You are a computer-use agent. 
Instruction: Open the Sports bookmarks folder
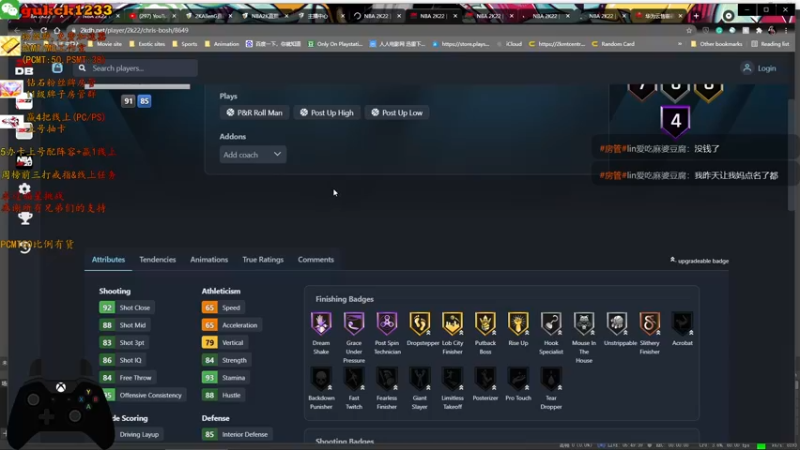pyautogui.click(x=185, y=44)
